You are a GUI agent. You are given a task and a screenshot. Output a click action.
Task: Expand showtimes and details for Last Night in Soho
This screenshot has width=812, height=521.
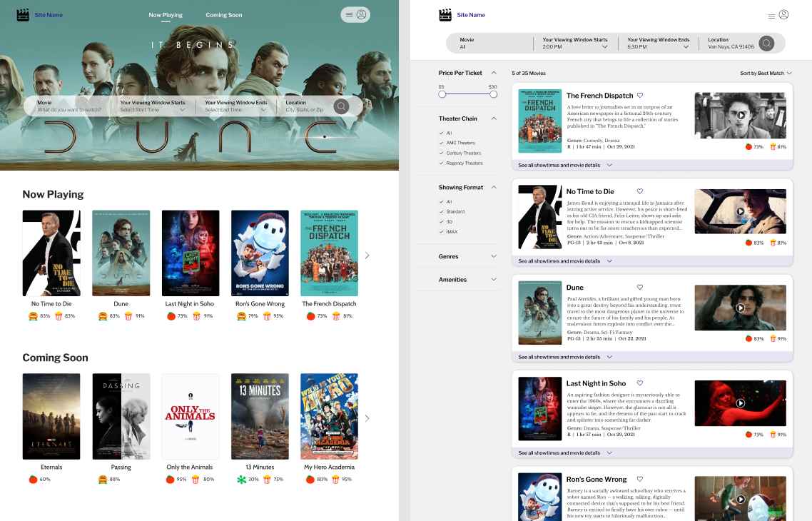click(x=566, y=452)
